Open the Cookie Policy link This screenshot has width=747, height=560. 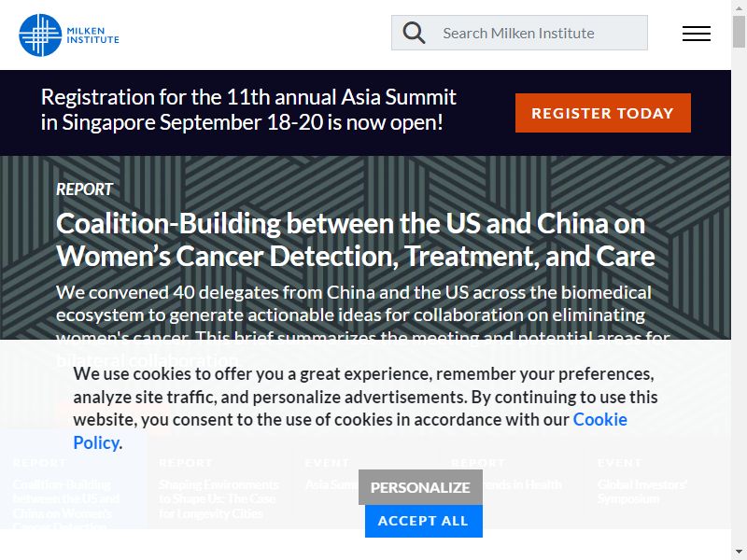(350, 431)
